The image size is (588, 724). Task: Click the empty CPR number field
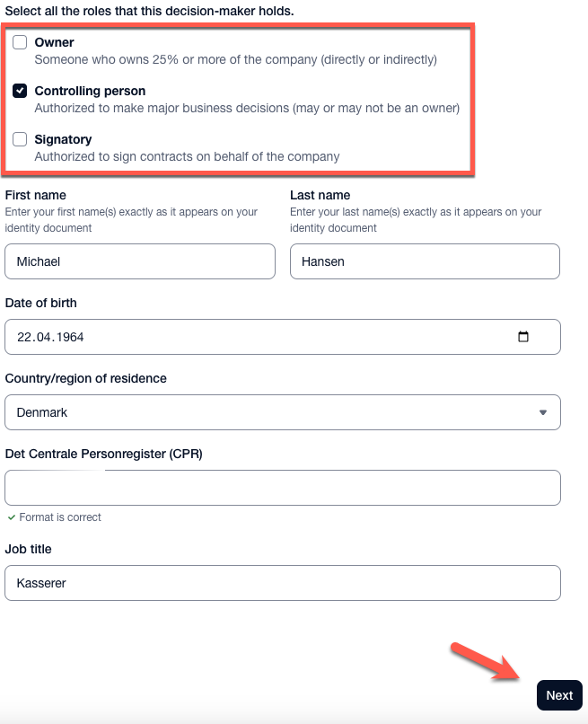pyautogui.click(x=283, y=488)
